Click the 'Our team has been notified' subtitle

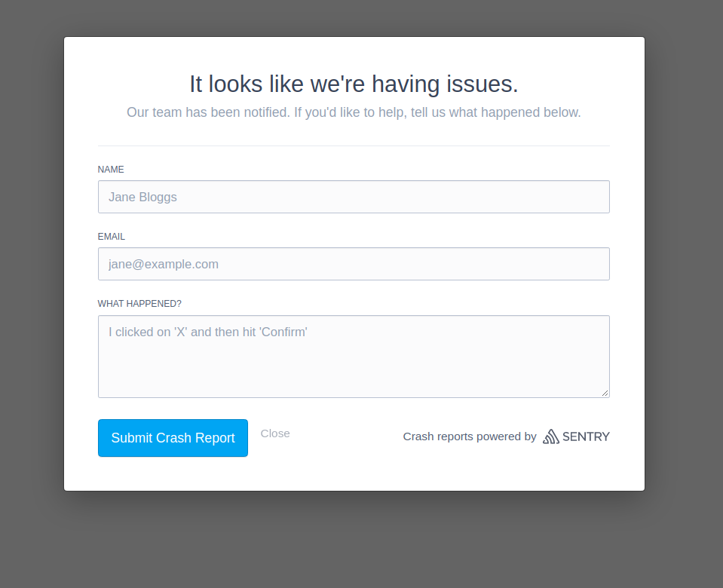tap(354, 113)
